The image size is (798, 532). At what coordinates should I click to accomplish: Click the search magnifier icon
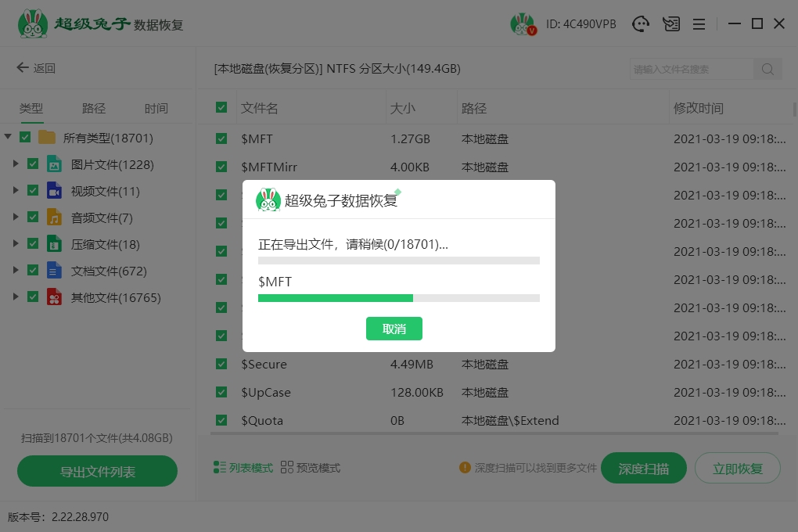point(767,69)
